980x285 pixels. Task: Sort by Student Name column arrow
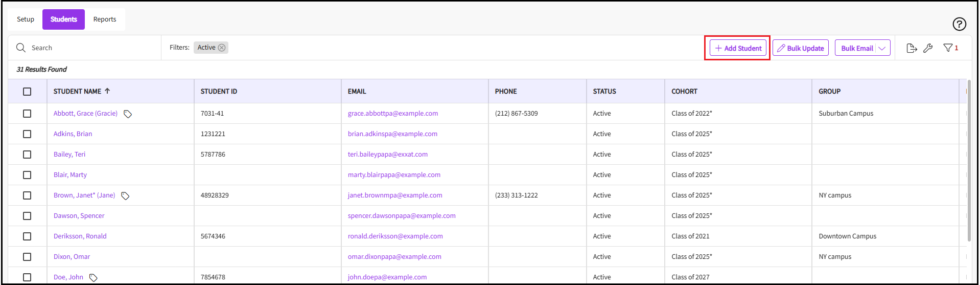pos(107,91)
